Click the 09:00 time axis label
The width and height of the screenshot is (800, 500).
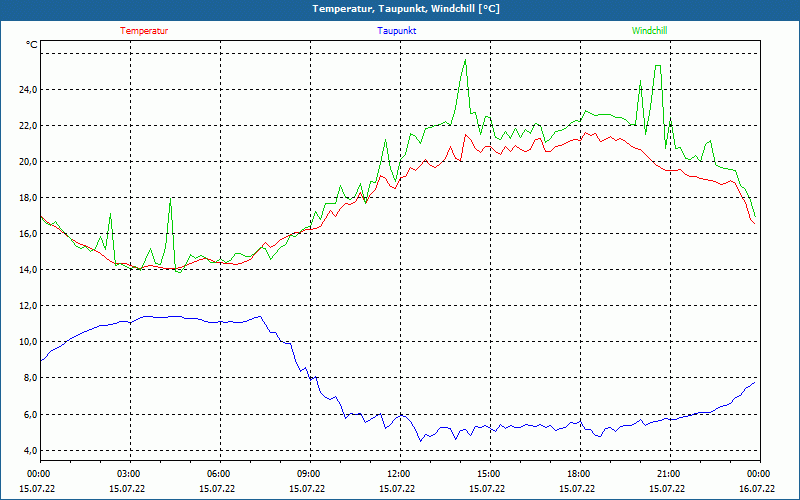coord(308,474)
